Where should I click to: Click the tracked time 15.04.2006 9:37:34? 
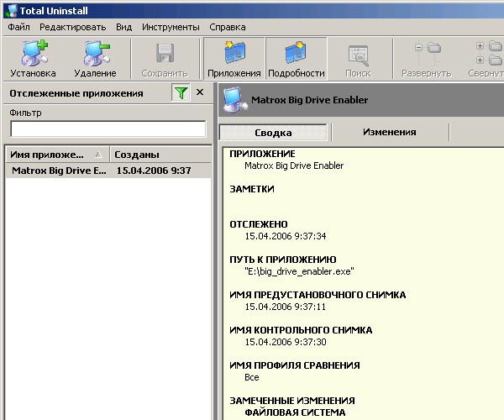(x=286, y=236)
